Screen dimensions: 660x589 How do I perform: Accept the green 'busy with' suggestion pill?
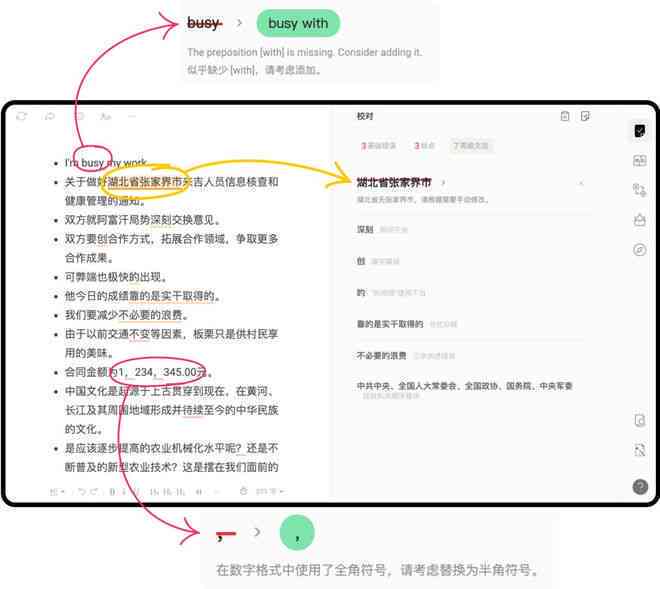pyautogui.click(x=298, y=24)
